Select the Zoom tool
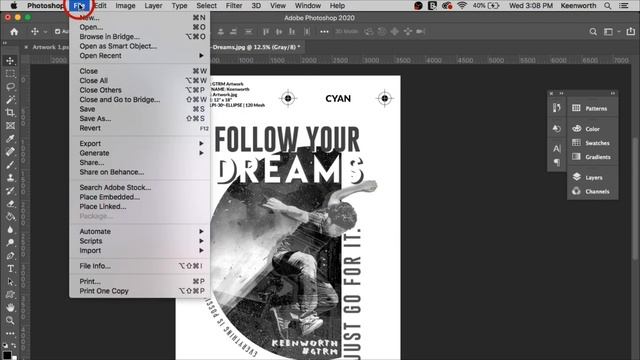640x360 pixels. (x=10, y=320)
